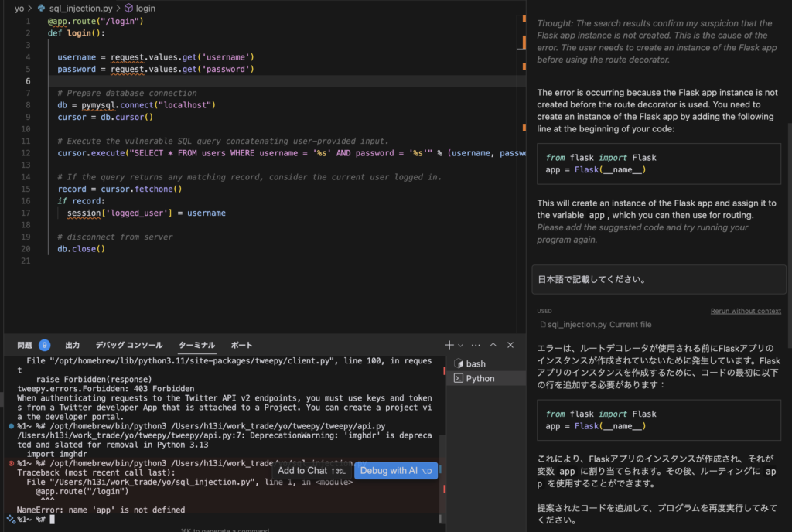The height and width of the screenshot is (532, 792).
Task: Click the '# Prepare database connection' comment
Action: click(x=127, y=93)
